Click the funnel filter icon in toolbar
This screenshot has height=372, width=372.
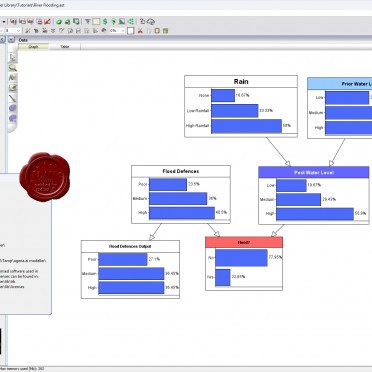(88, 22)
